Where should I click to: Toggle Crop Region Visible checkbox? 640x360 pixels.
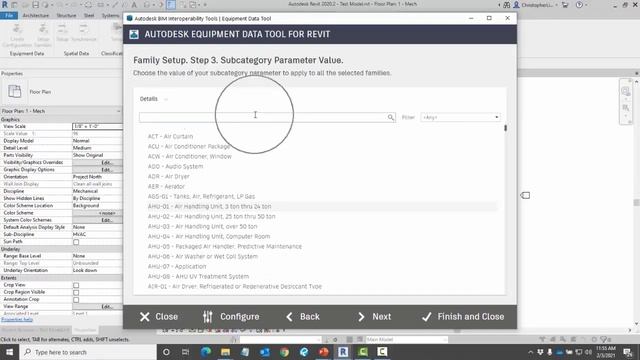(76, 293)
